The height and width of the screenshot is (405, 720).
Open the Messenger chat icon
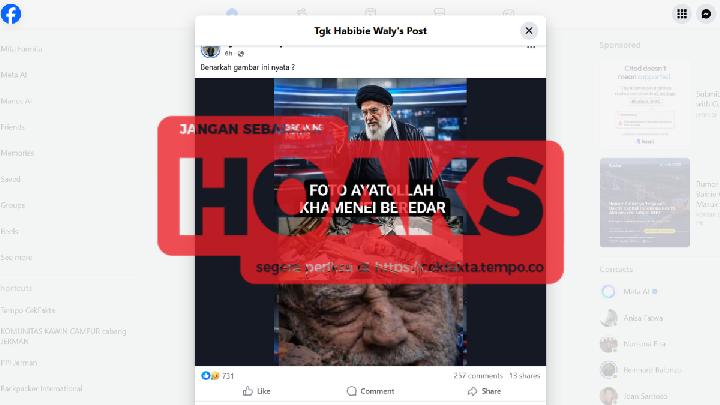click(x=706, y=14)
